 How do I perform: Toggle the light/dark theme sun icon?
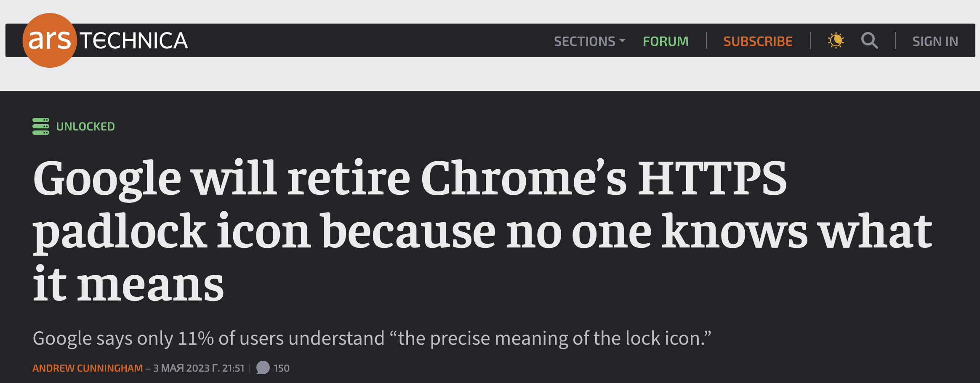coord(836,40)
